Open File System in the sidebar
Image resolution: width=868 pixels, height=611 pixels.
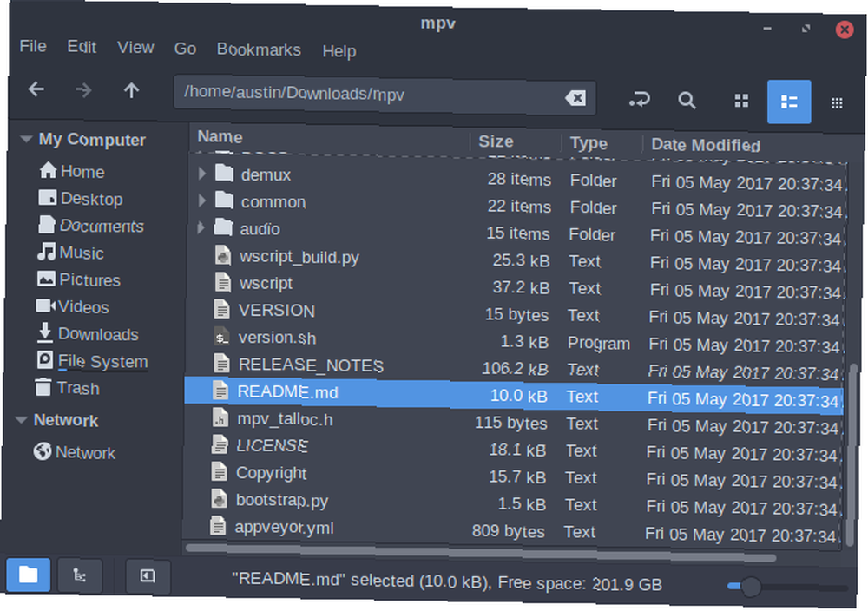[x=92, y=361]
